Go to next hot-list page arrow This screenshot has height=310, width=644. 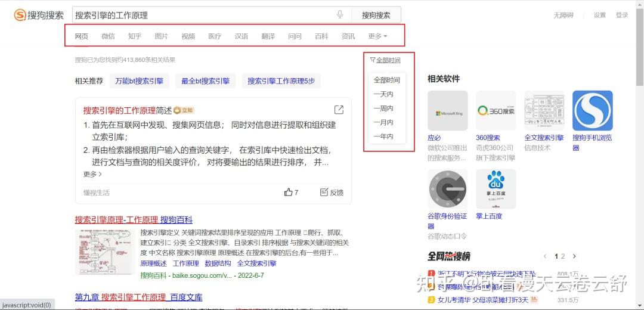(574, 256)
